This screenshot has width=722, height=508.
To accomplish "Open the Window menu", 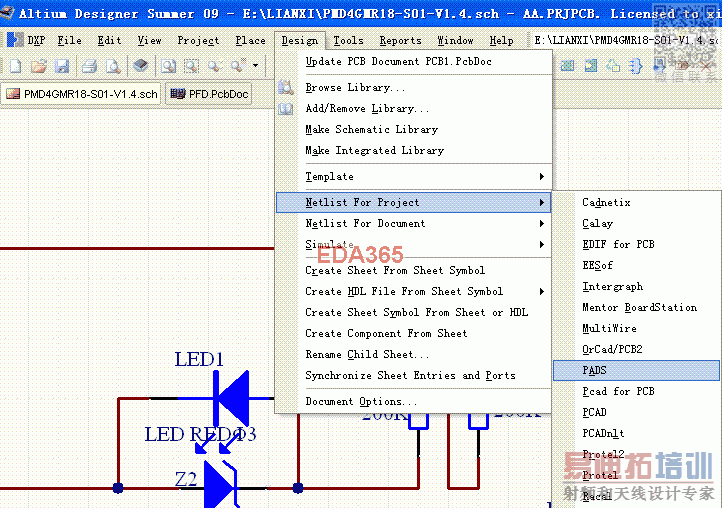I will (455, 41).
